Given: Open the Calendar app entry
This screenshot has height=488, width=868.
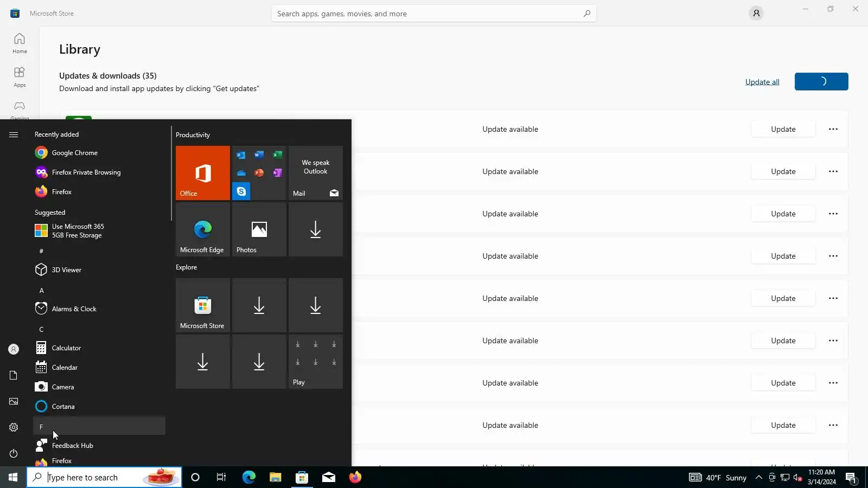Looking at the screenshot, I should [x=99, y=368].
